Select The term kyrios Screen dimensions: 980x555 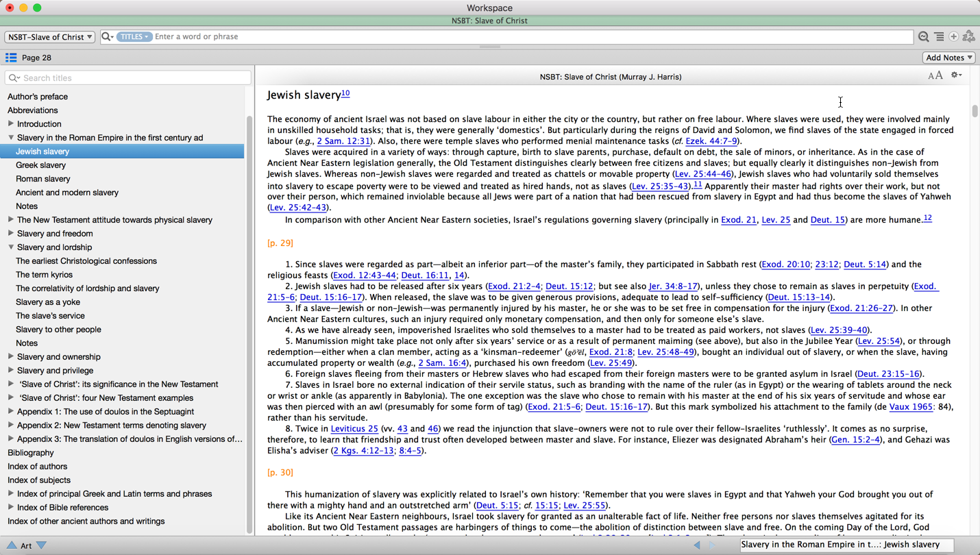point(44,275)
